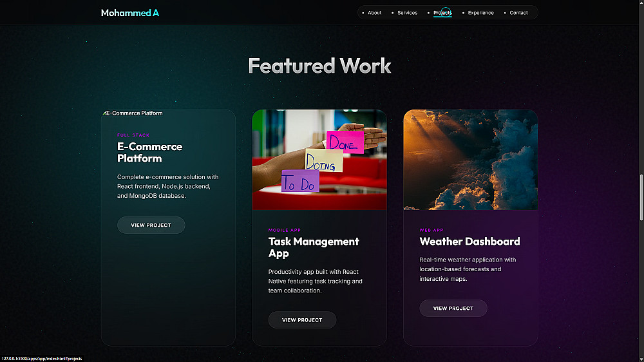Click the Mobile App category label

coord(284,230)
